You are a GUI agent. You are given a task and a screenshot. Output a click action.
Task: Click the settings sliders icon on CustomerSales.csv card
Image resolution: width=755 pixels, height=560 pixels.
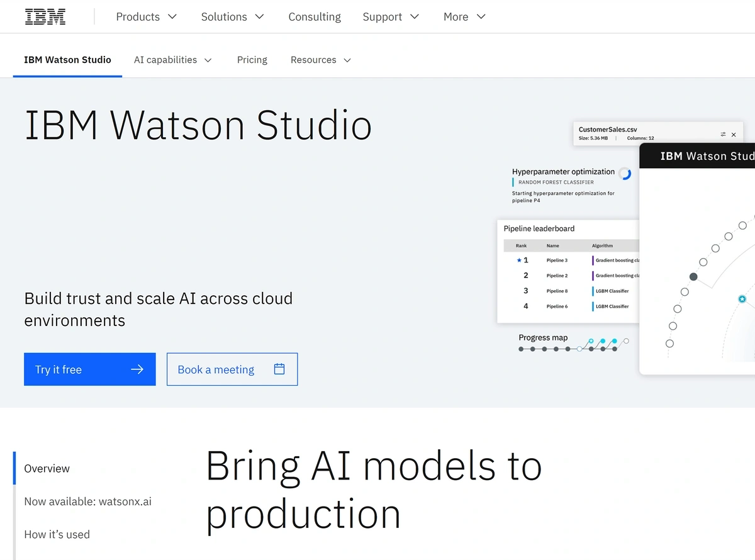tap(723, 135)
